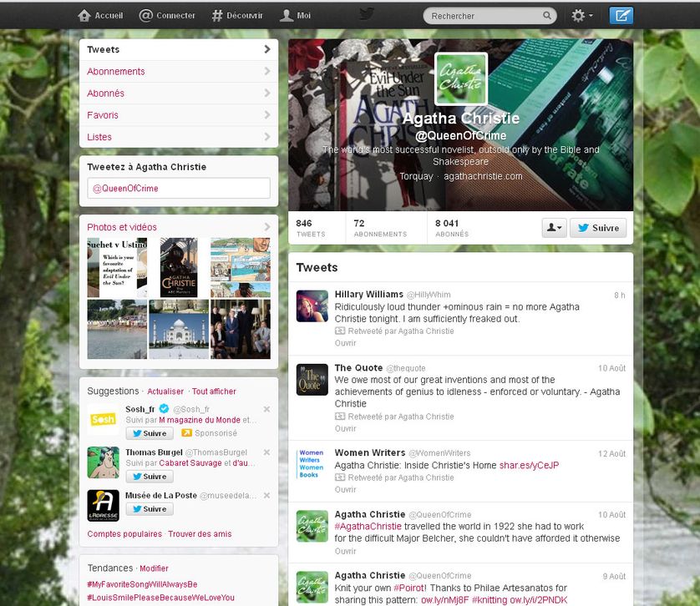Open Listes in the sidebar
This screenshot has width=700, height=606.
[179, 137]
